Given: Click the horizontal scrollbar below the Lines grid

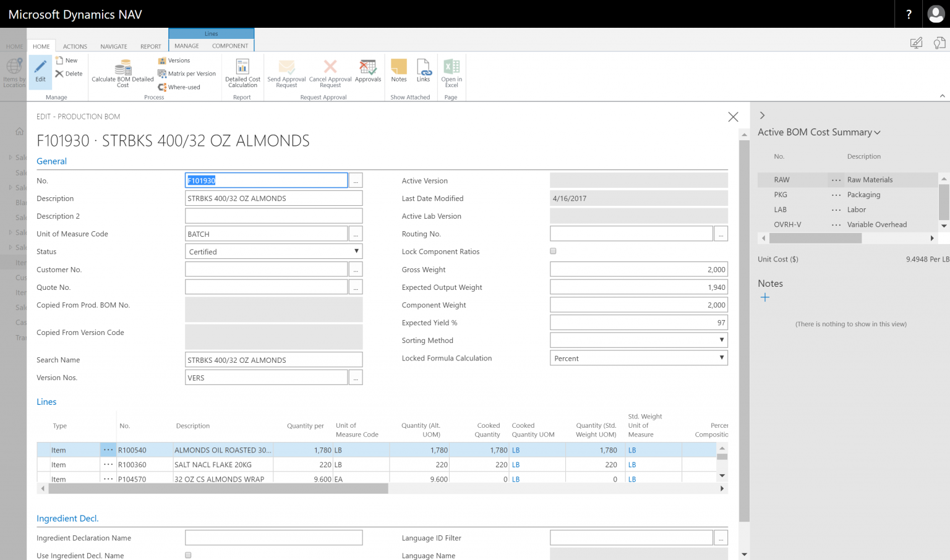Looking at the screenshot, I should [x=216, y=488].
